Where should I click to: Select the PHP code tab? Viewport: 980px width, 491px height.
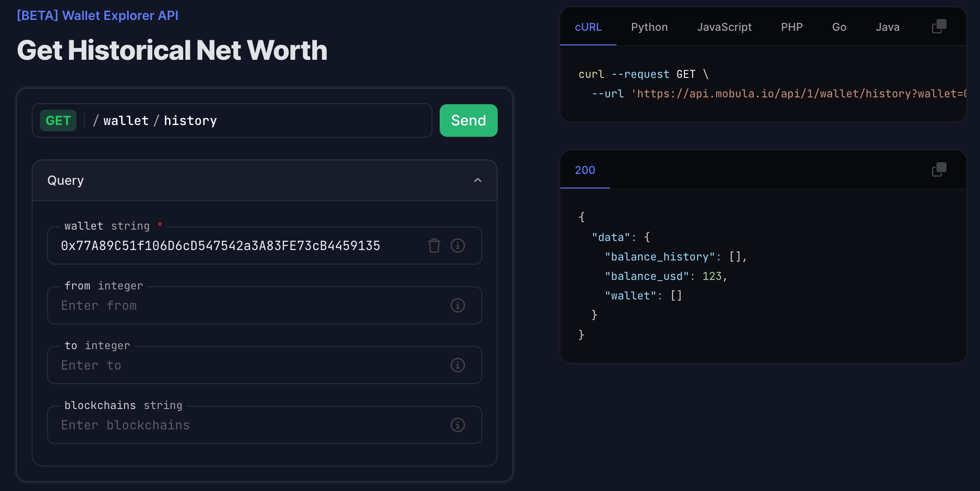pyautogui.click(x=791, y=27)
